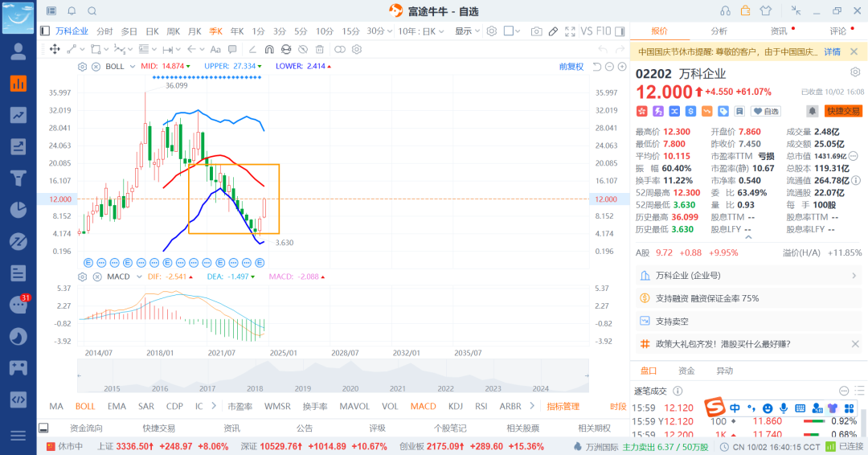Image resolution: width=868 pixels, height=455 pixels.
Task: Open the orange wallet icon
Action: (x=745, y=10)
